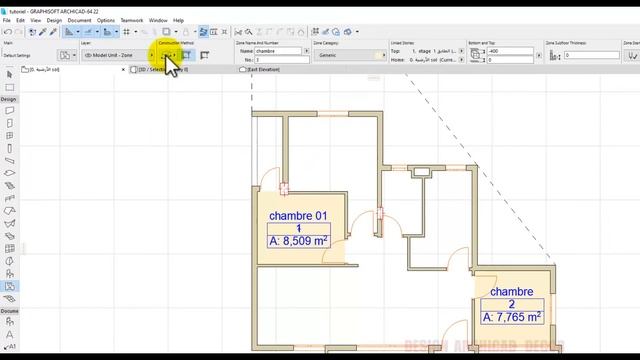Select the Door tool
Viewport: 640px width, 360px height.
[x=9, y=123]
